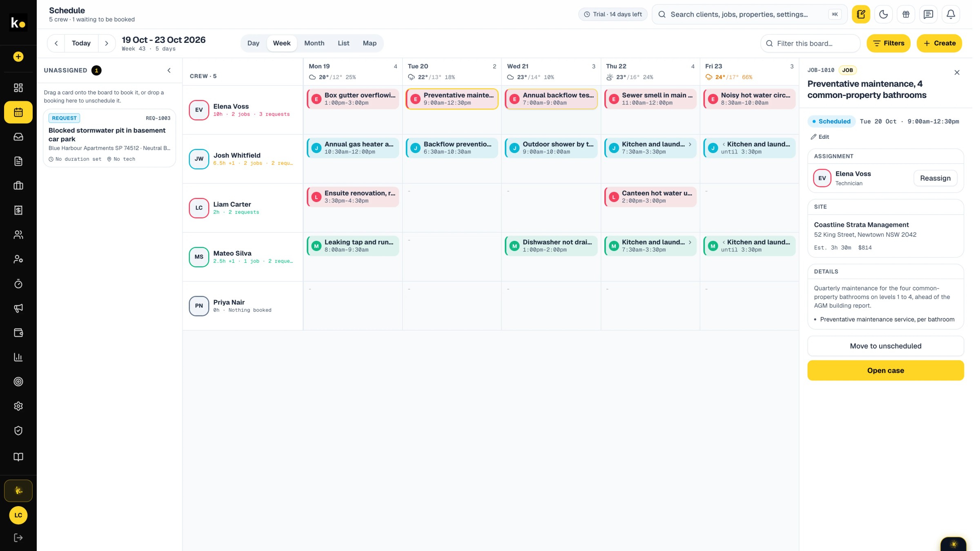
Task: Click Priya Nair crew row
Action: [243, 306]
